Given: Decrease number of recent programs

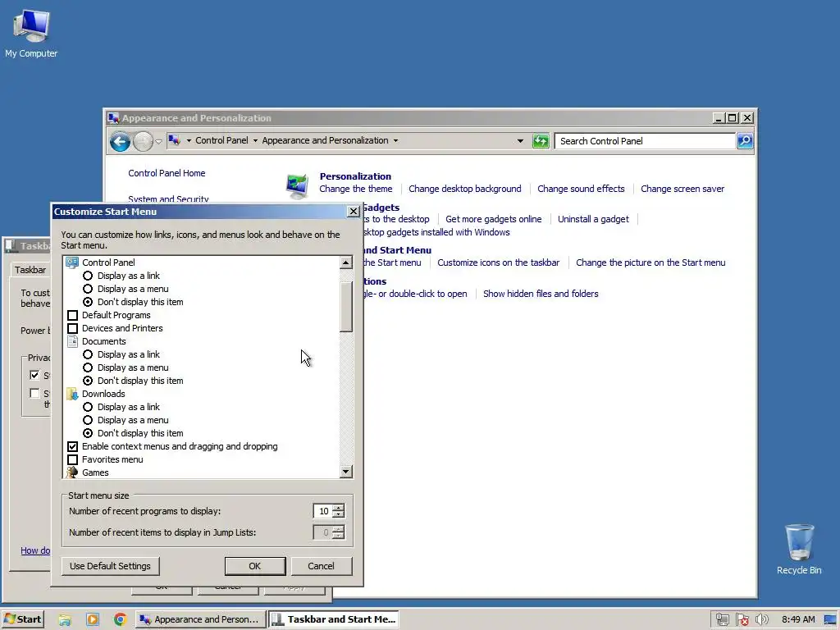Looking at the screenshot, I should [338, 515].
